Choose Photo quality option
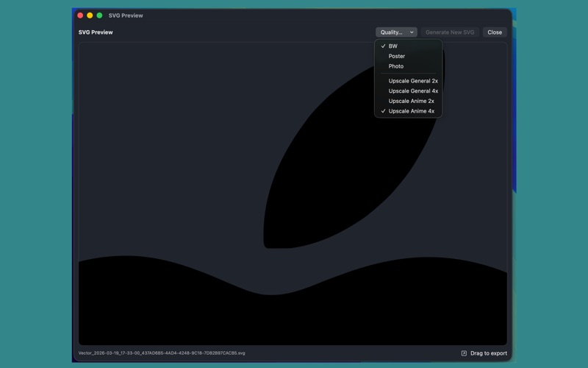This screenshot has width=588, height=368. [408, 66]
